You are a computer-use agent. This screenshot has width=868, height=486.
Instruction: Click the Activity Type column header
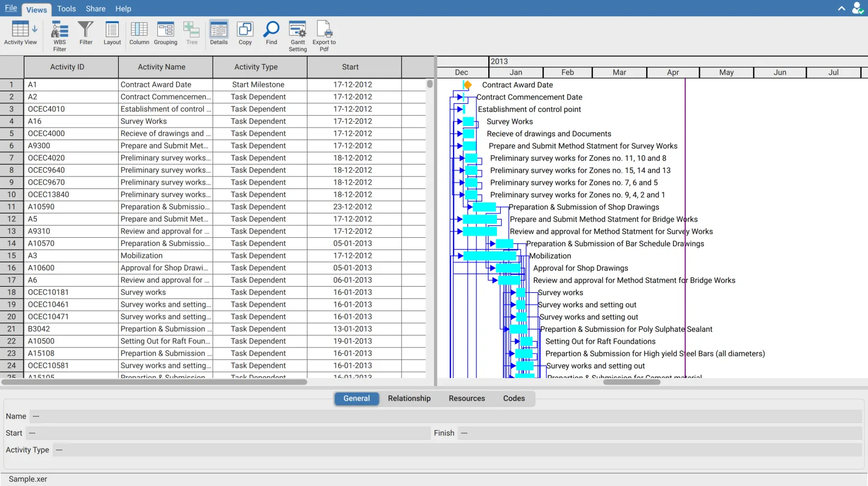tap(260, 67)
